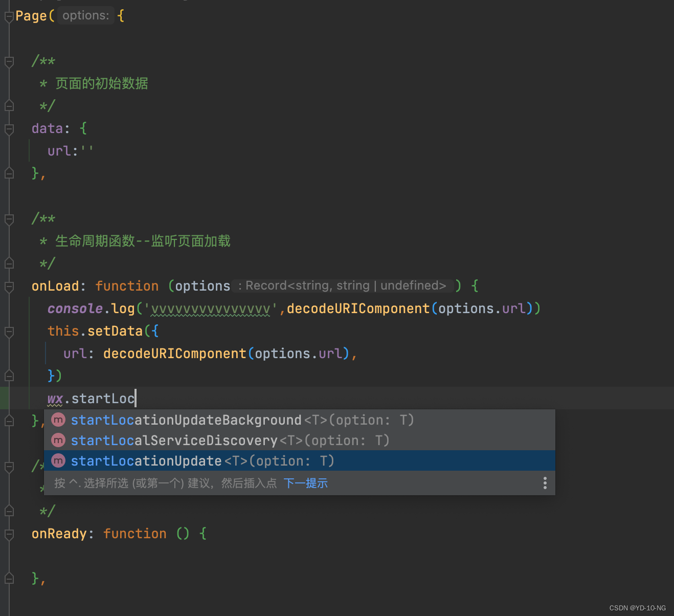Click the 下一提示 link in the popup
Screen dimensions: 674x616
pyautogui.click(x=305, y=483)
